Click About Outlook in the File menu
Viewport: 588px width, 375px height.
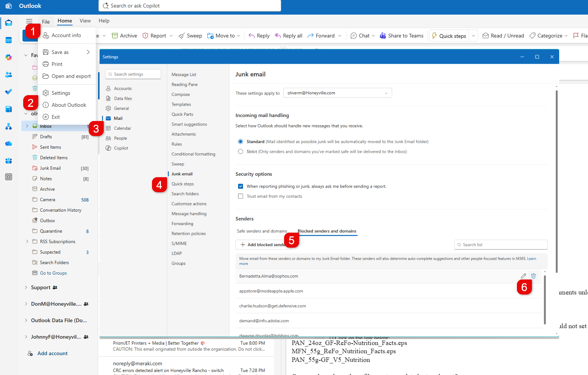point(67,105)
